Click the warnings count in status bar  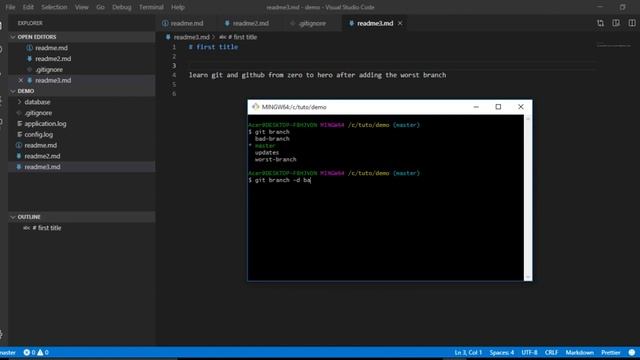point(43,352)
